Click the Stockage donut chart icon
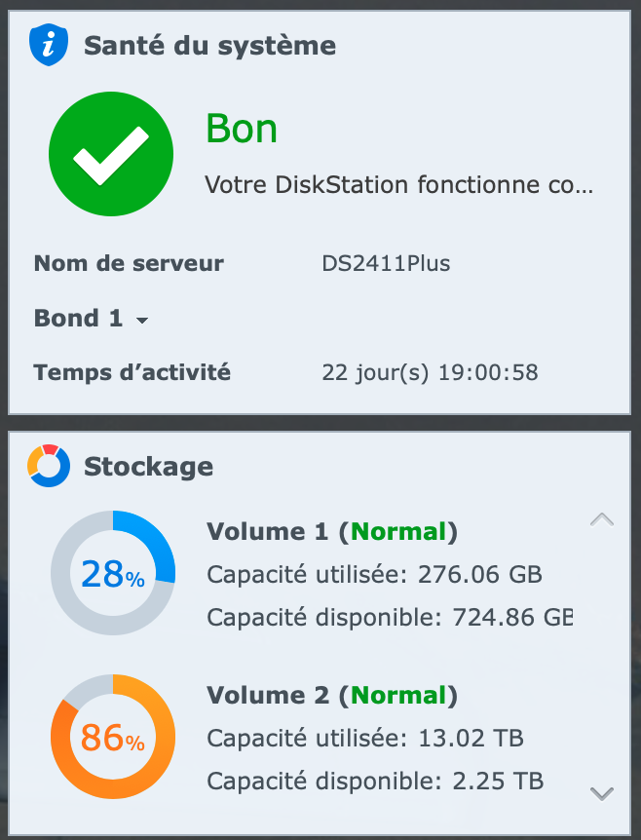 click(x=49, y=466)
